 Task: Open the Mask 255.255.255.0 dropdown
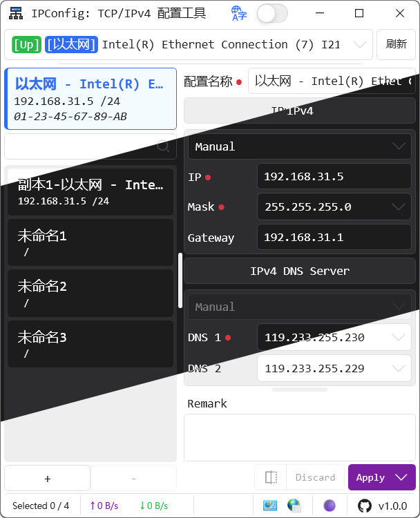[334, 207]
